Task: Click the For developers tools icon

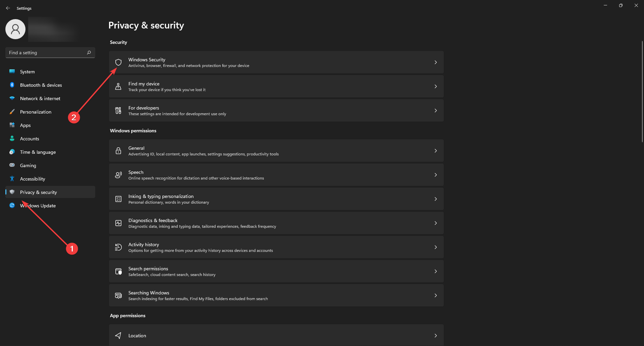Action: [x=118, y=111]
